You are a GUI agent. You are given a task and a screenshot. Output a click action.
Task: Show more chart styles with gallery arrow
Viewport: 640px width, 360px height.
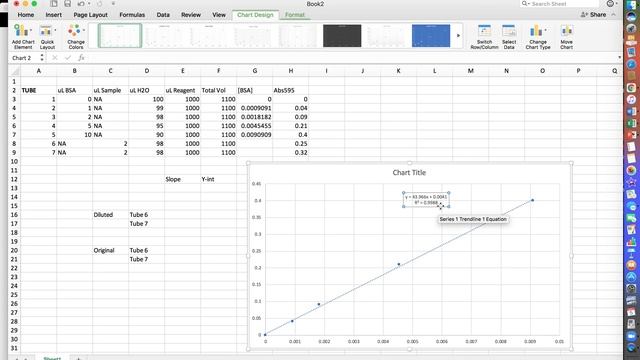pyautogui.click(x=458, y=36)
